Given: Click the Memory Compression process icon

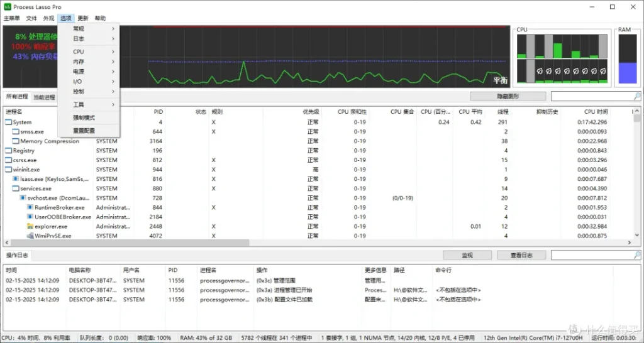Looking at the screenshot, I should click(x=16, y=141).
